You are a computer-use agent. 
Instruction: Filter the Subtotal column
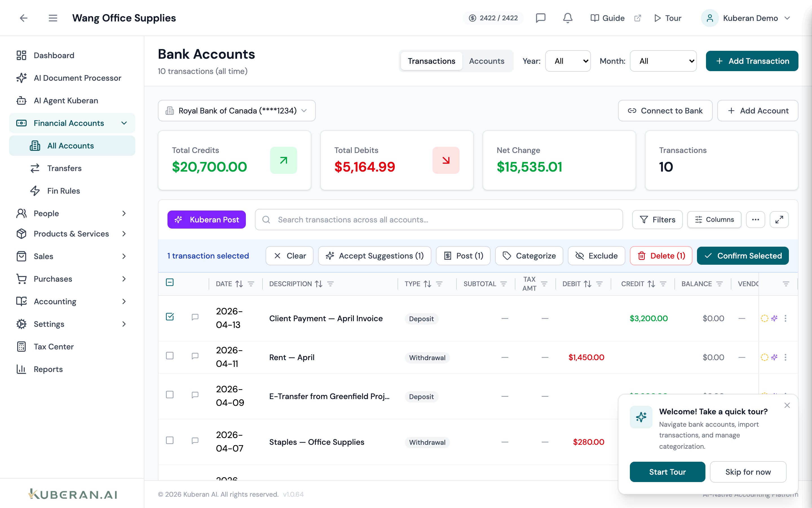click(x=504, y=284)
